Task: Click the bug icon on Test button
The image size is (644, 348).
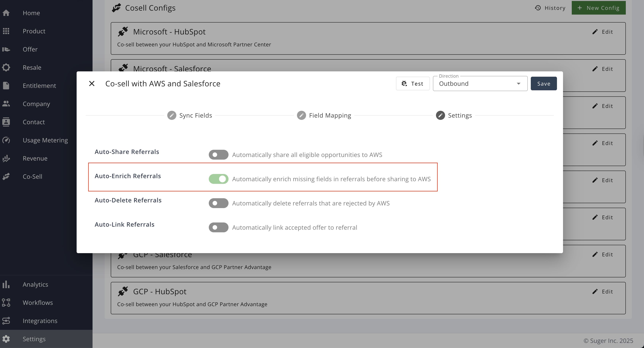Action: coord(404,84)
